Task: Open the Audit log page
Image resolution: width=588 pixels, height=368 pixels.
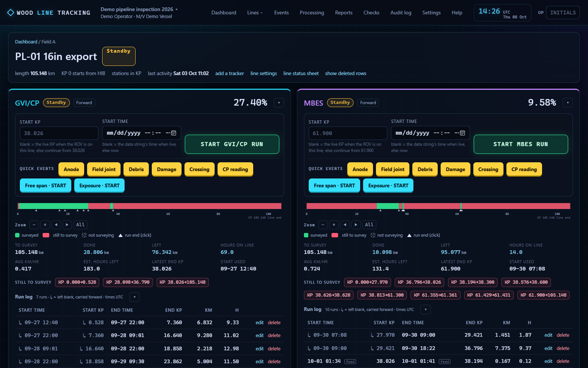Action: click(x=401, y=13)
